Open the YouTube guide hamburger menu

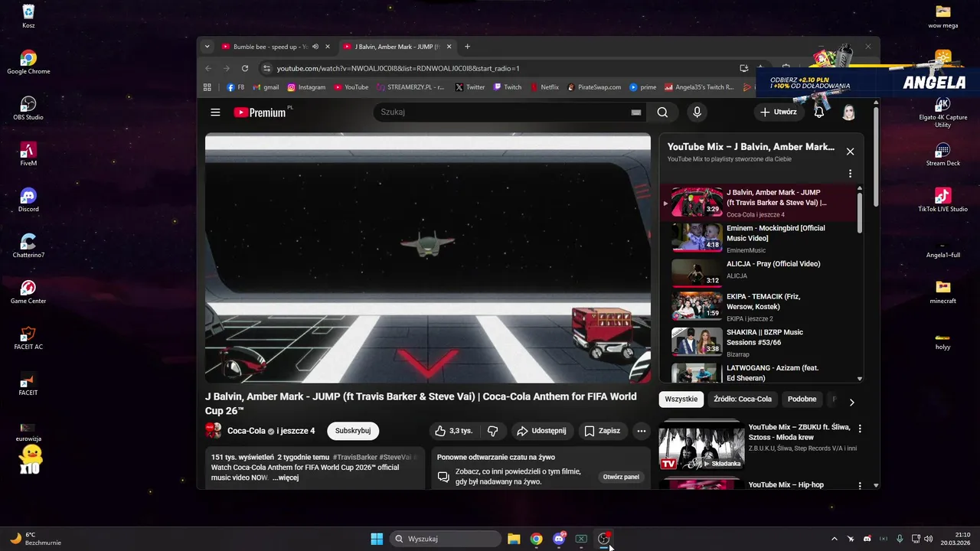point(215,112)
